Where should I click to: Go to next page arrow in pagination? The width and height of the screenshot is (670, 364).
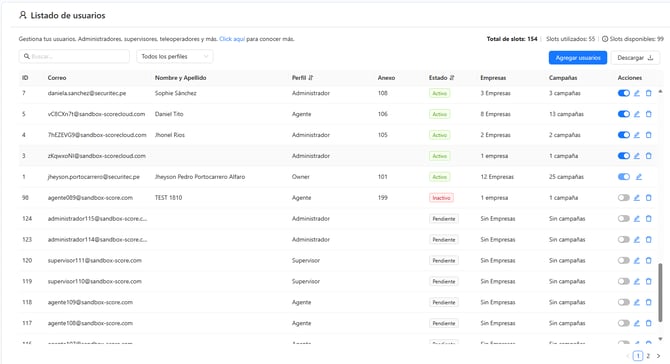pyautogui.click(x=658, y=356)
